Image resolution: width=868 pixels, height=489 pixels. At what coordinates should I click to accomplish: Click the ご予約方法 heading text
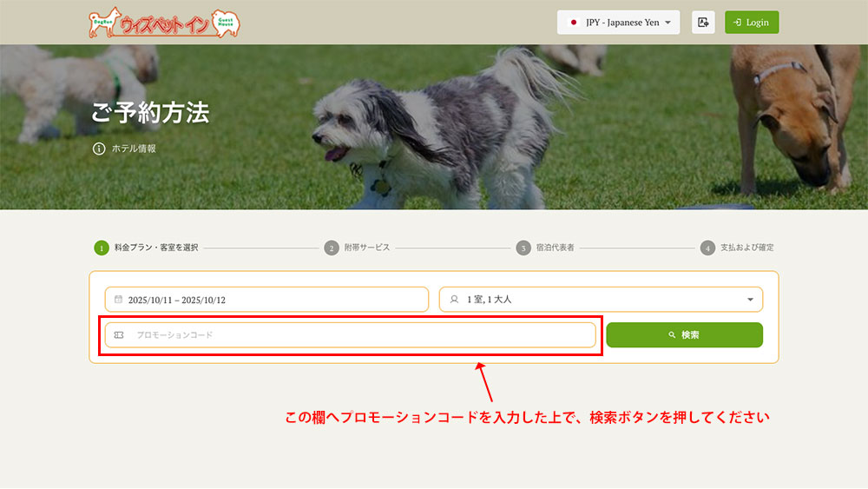(150, 113)
